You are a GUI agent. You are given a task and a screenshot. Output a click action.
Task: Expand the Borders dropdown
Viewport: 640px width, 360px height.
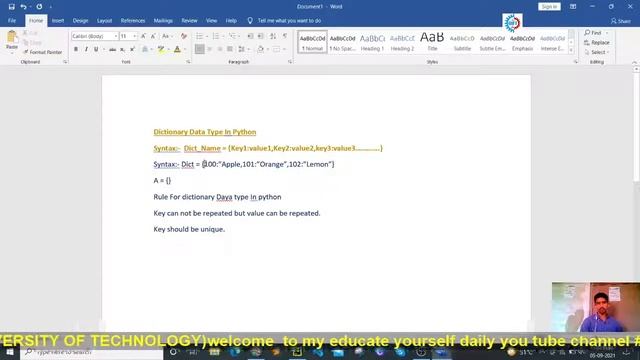pos(284,49)
